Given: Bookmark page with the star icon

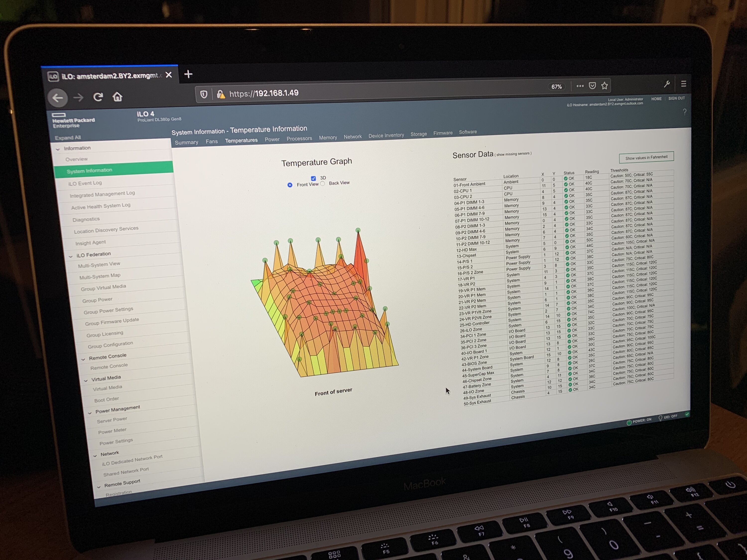Looking at the screenshot, I should click(x=605, y=86).
